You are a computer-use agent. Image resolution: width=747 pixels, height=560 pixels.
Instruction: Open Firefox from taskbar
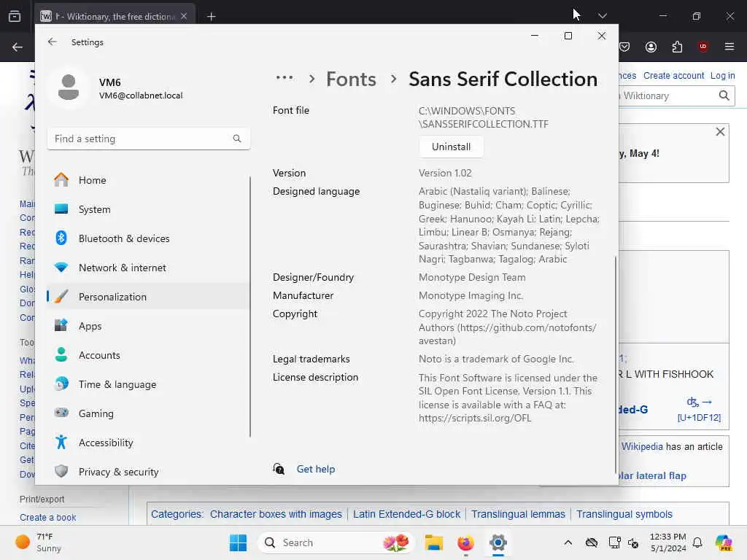(x=465, y=542)
